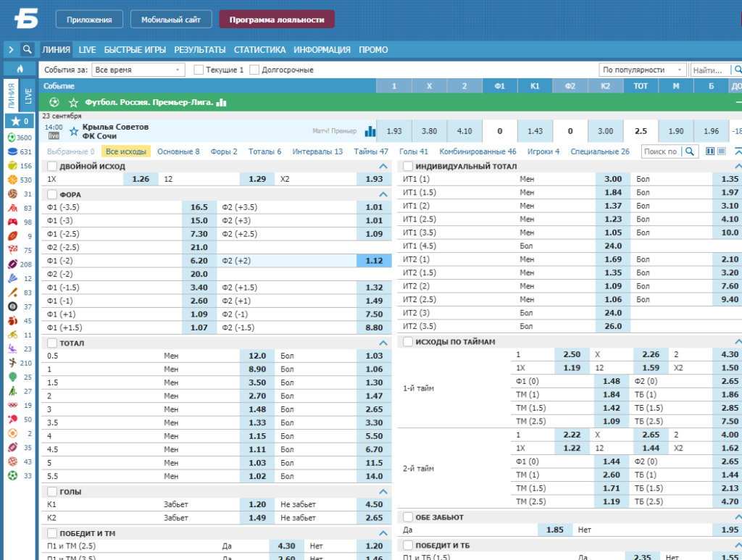Image resolution: width=742 pixels, height=560 pixels.
Task: Select the ice hockey puck sport icon
Action: (x=13, y=152)
